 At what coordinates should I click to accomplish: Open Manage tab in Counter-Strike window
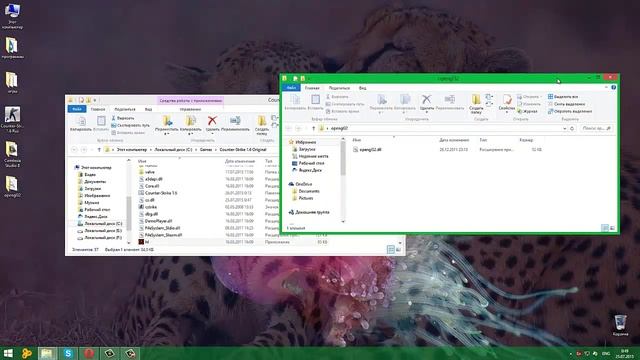(x=191, y=109)
